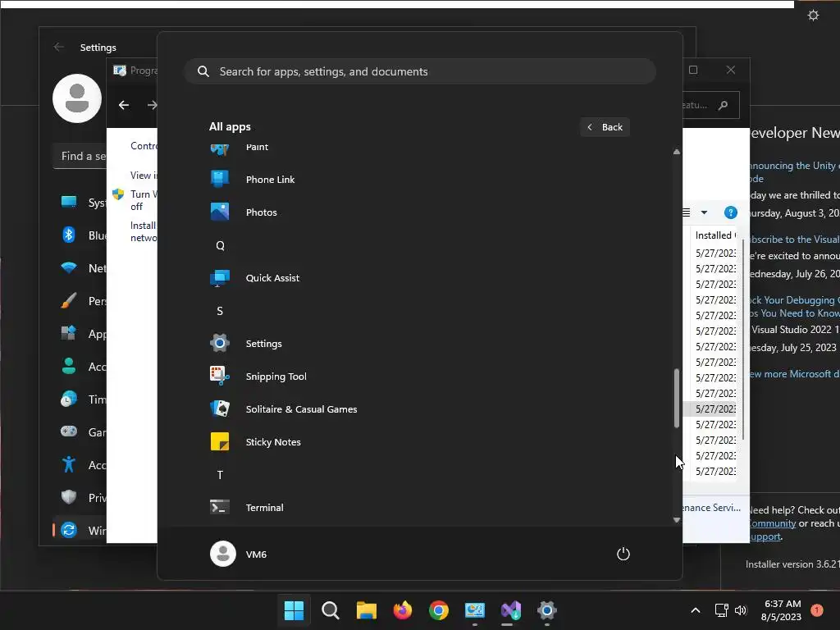
Task: Open Personalization brush icon in Settings
Action: 69,300
